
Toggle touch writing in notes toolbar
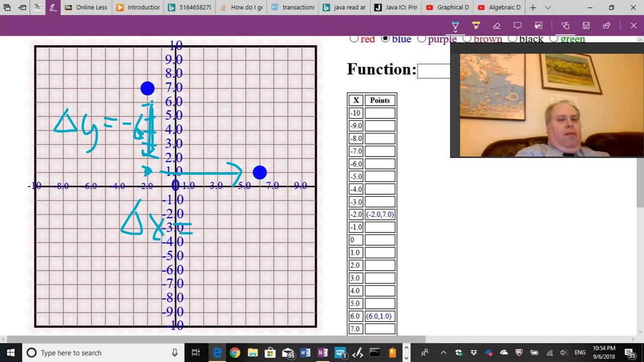click(566, 26)
